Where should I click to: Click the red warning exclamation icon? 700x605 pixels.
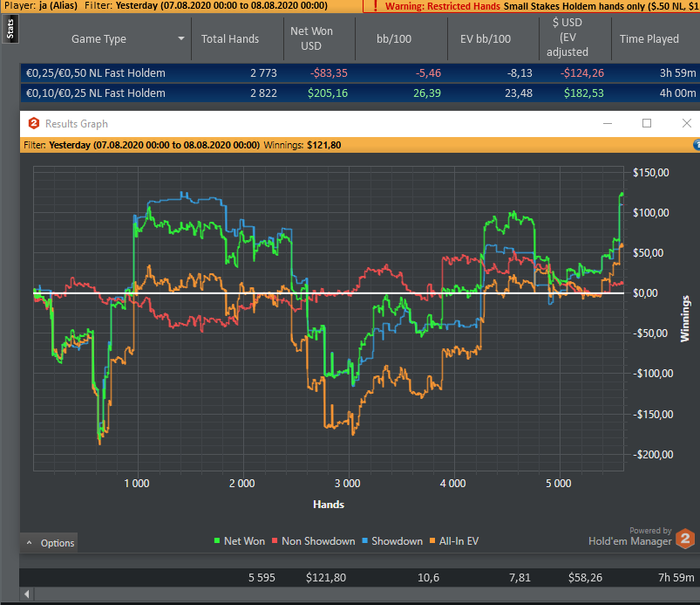tap(375, 6)
